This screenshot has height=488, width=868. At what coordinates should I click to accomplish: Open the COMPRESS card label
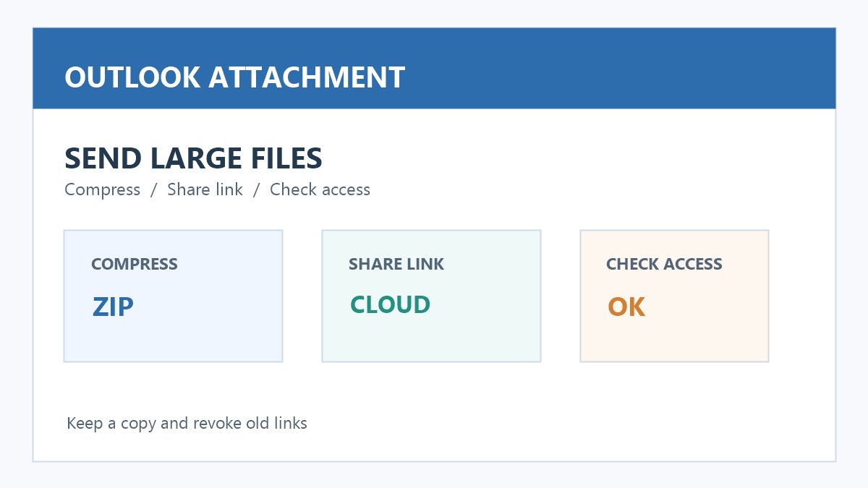point(135,264)
